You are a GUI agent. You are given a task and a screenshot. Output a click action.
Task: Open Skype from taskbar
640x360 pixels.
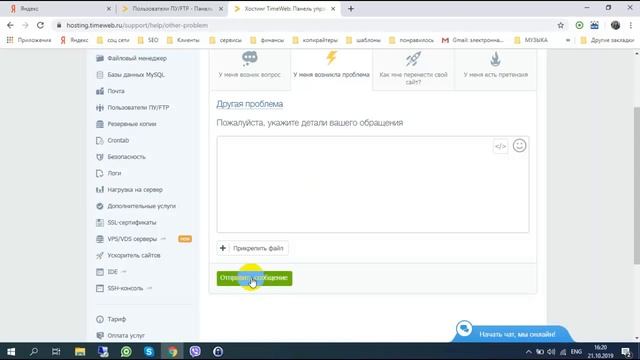tap(149, 351)
